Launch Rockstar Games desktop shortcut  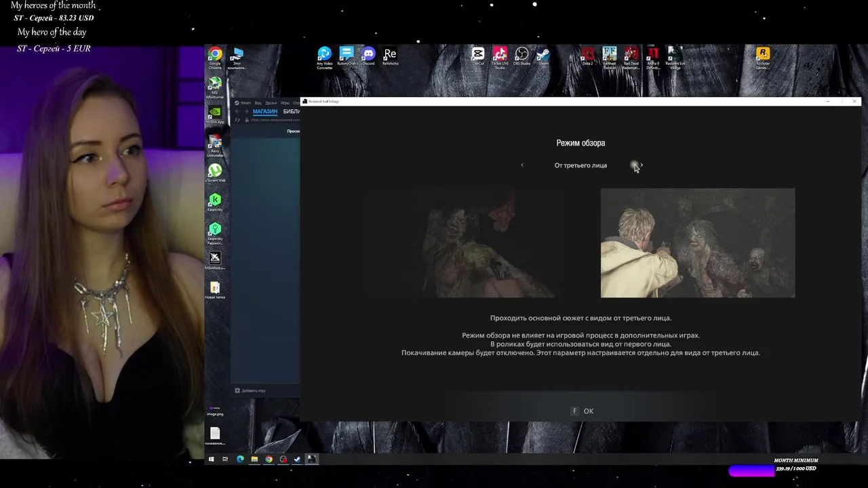[763, 58]
